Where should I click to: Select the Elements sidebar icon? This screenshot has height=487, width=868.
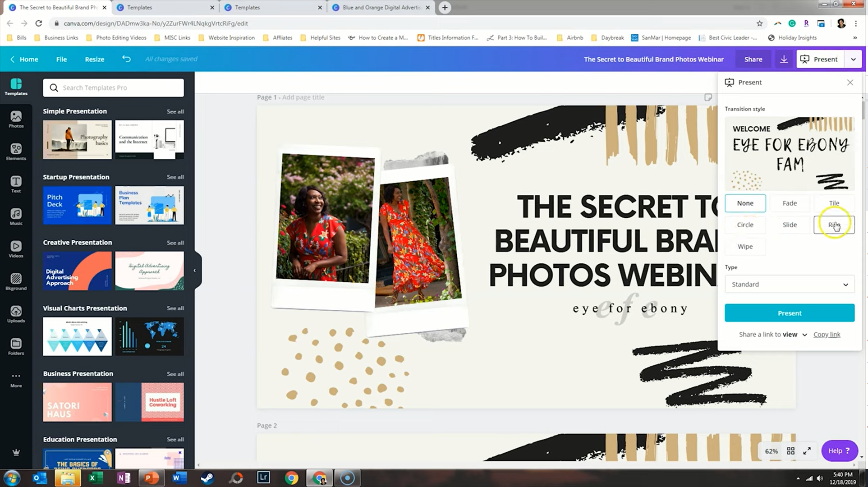point(16,152)
